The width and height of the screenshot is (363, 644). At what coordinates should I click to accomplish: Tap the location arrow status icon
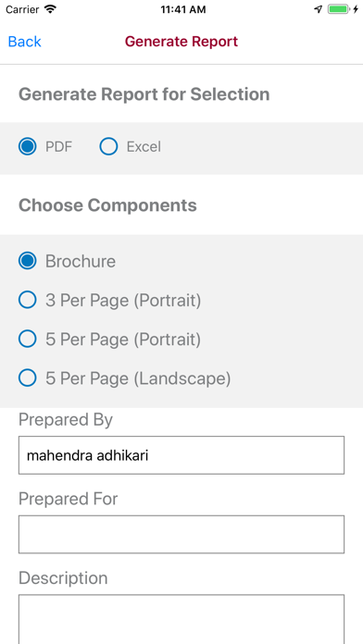coord(319,9)
